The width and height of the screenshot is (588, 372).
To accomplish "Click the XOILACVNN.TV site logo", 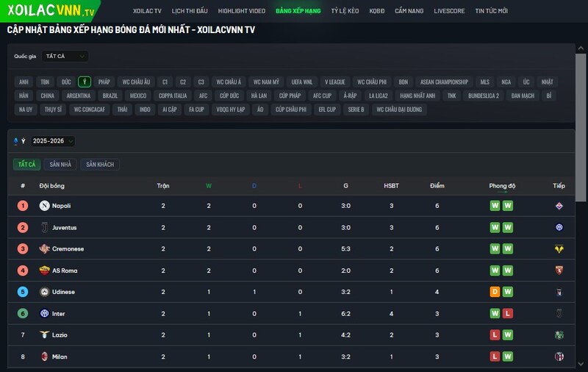I will [51, 10].
